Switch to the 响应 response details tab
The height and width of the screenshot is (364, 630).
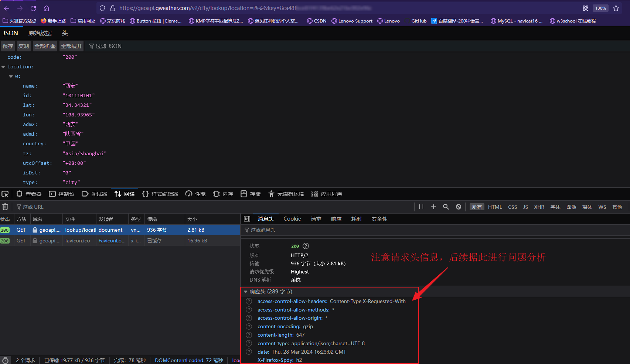[336, 219]
